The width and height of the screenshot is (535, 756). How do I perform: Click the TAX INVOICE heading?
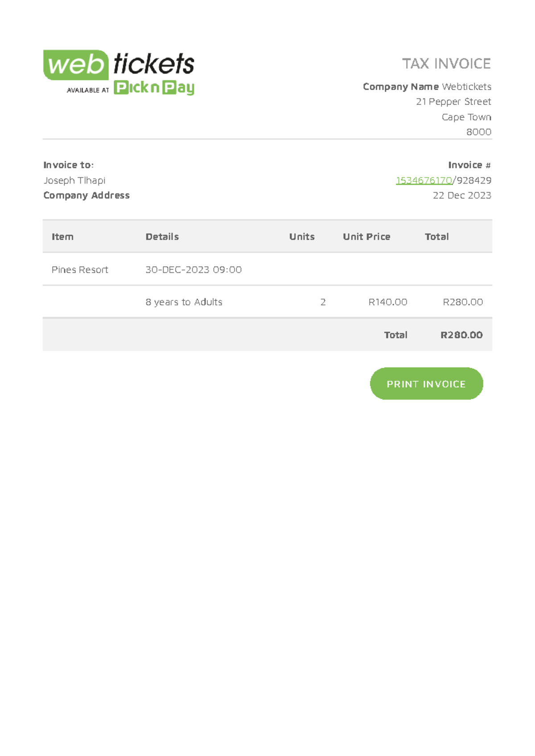click(x=446, y=64)
